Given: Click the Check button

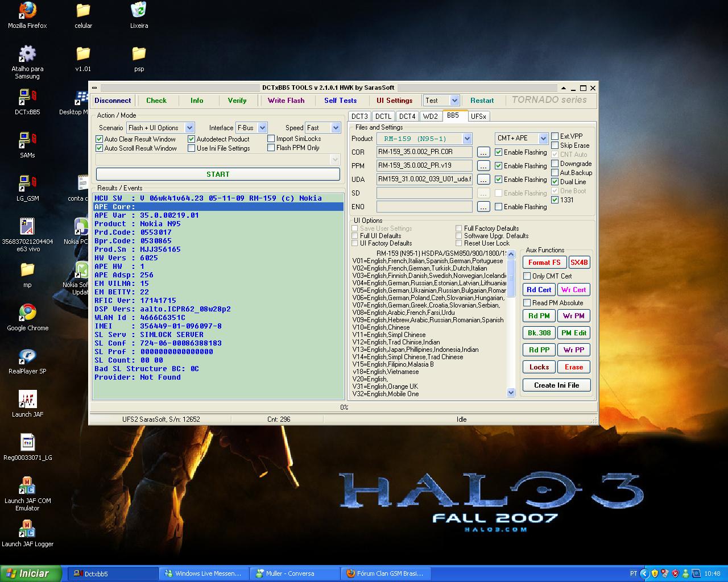Looking at the screenshot, I should point(156,101).
